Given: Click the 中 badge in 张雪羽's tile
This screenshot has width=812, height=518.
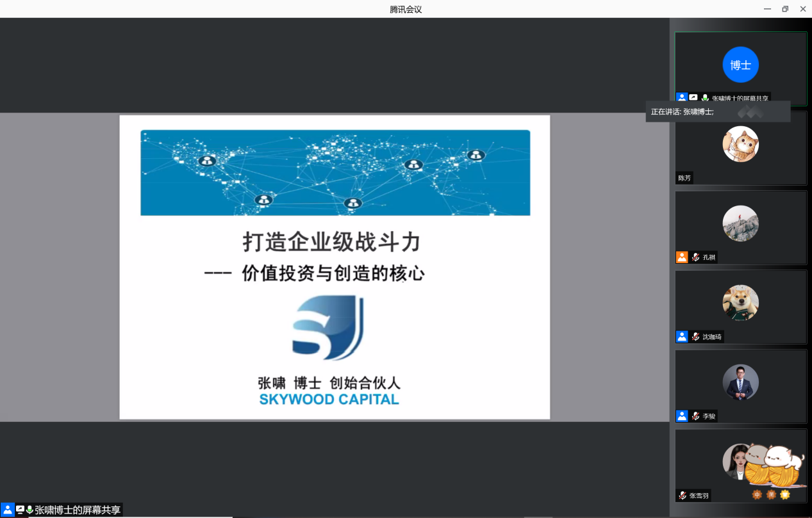Looking at the screenshot, I should coord(757,495).
